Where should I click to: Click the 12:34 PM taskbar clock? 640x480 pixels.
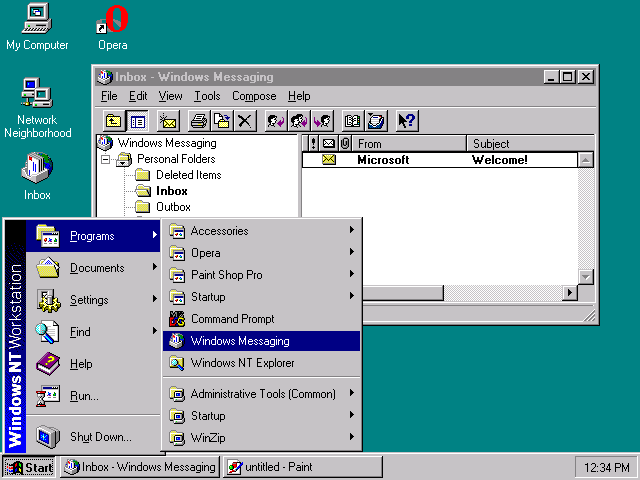[x=607, y=467]
